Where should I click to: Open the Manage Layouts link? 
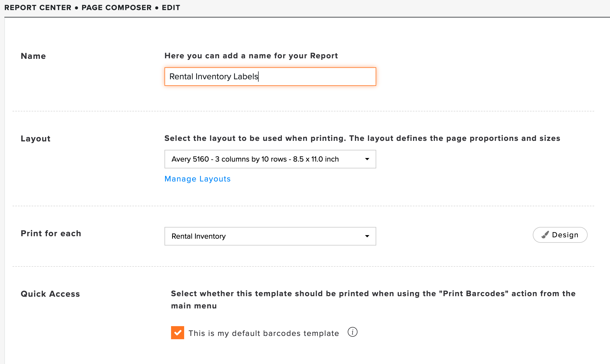pos(198,179)
